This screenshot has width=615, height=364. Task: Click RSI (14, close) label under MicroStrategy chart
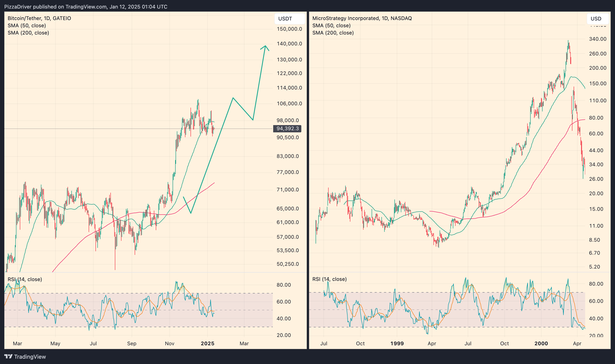pos(329,279)
